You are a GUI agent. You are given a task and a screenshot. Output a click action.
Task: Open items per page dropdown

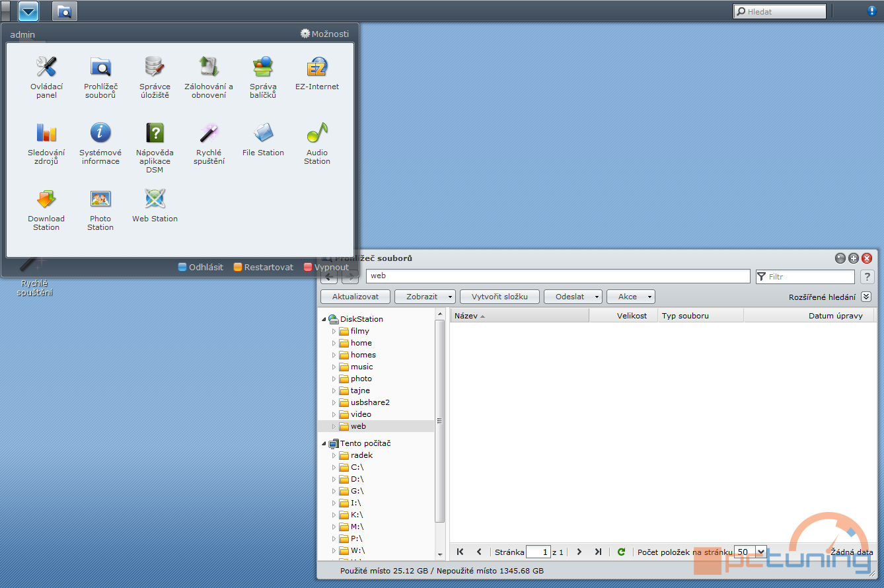[760, 552]
